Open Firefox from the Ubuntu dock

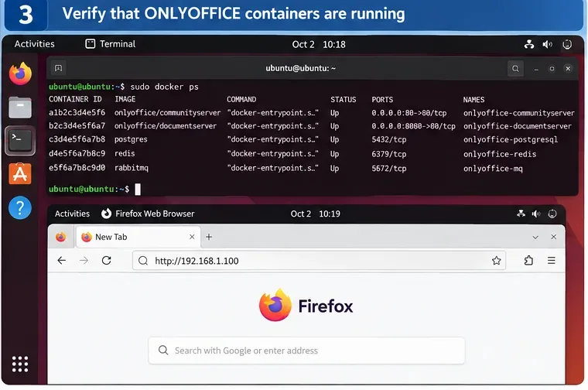point(20,74)
